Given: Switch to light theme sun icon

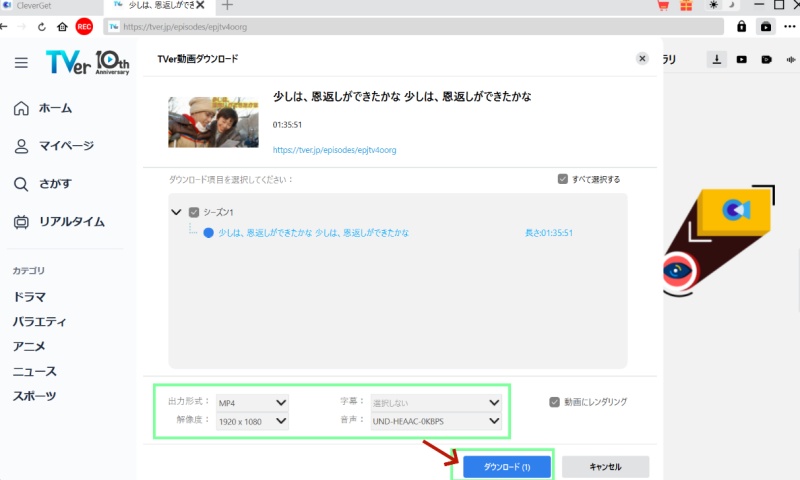Looking at the screenshot, I should 713,5.
